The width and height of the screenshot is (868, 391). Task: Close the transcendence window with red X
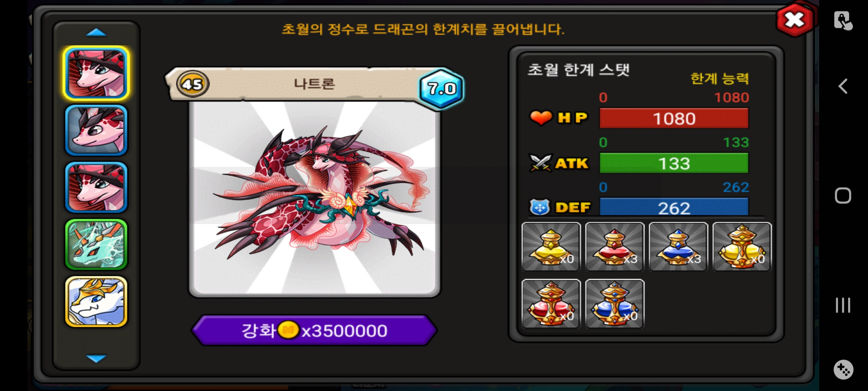794,20
